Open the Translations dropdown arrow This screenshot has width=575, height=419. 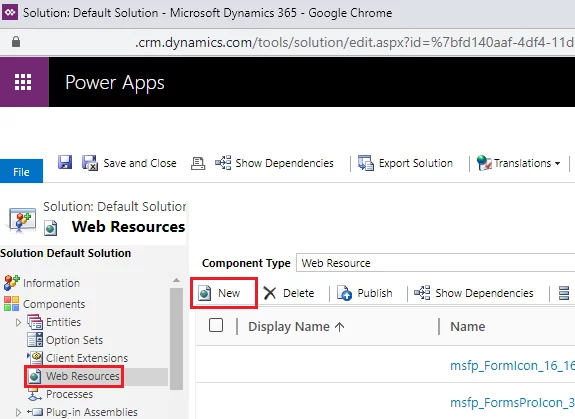(557, 163)
